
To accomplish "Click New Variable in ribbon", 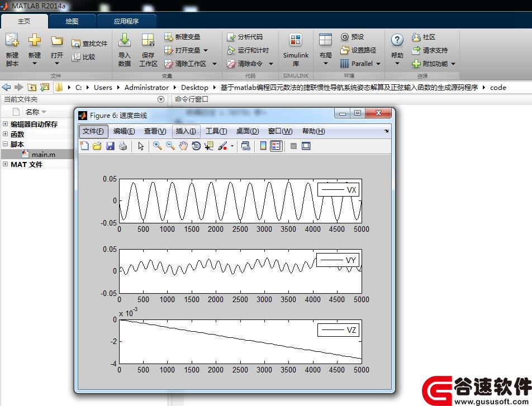I will point(182,37).
